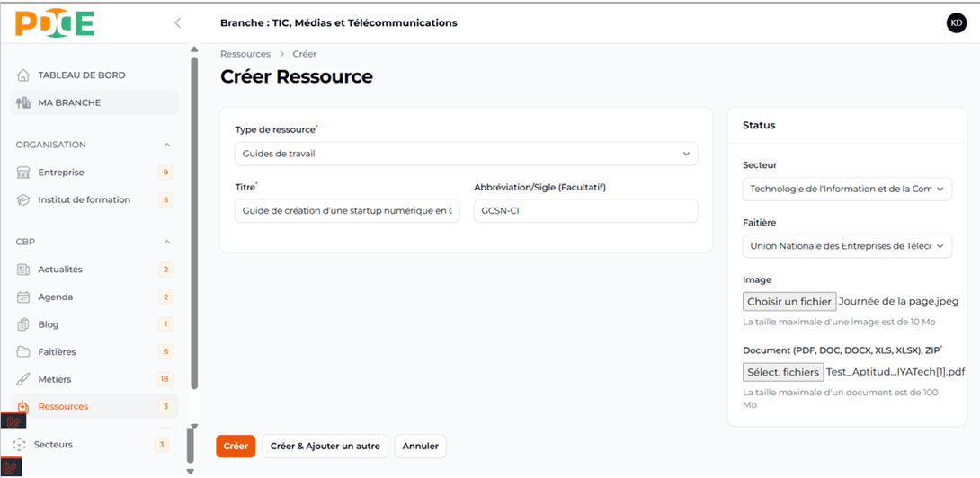The width and height of the screenshot is (980, 478).
Task: Open Tableau de bord menu item
Action: (x=94, y=75)
